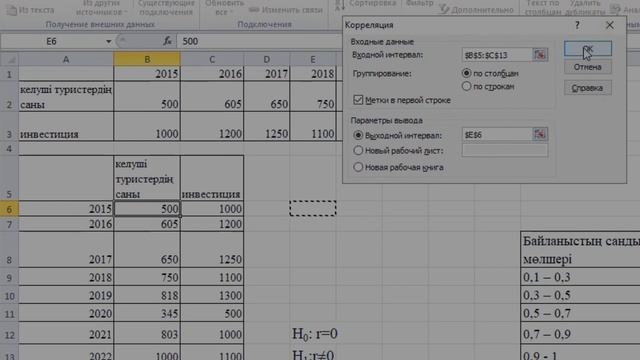The image size is (640, 360).
Task: Click cell B1 with year 2015
Action: pos(147,73)
